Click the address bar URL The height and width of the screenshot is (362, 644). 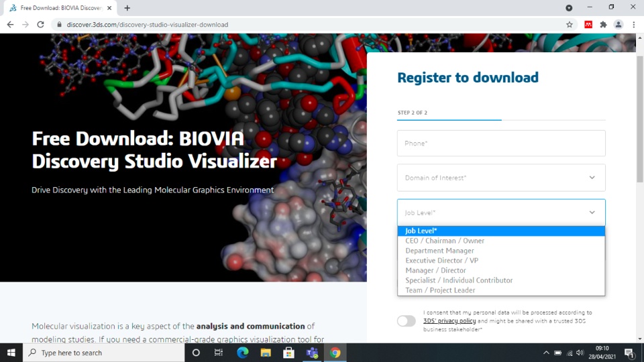(x=148, y=25)
